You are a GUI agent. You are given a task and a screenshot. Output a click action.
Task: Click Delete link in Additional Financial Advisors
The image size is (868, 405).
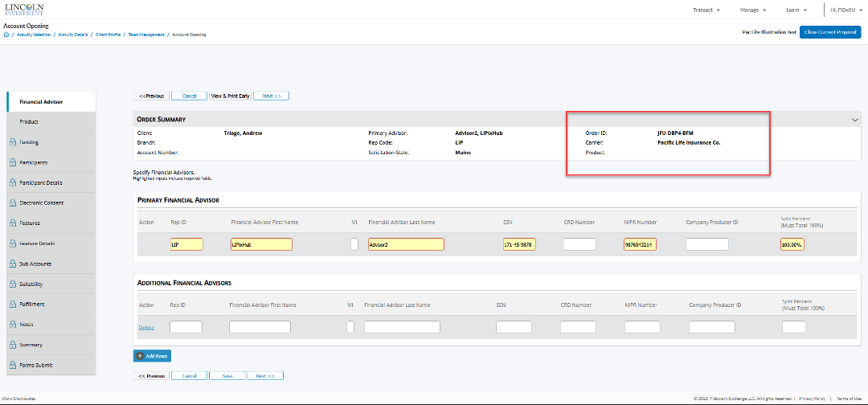pyautogui.click(x=146, y=327)
